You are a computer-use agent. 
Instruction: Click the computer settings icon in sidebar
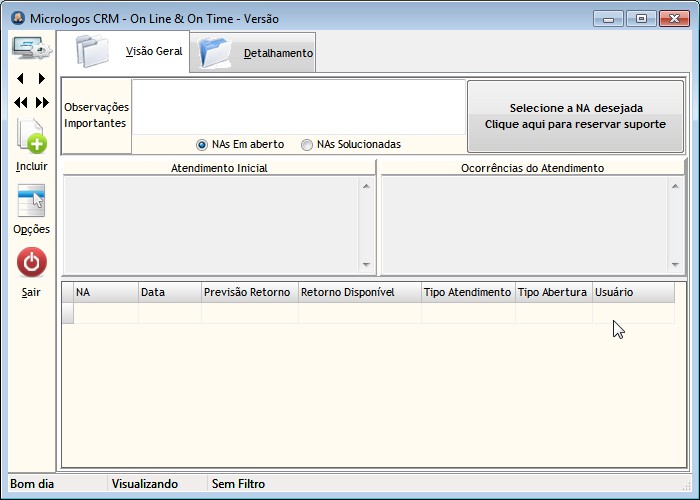[30, 47]
